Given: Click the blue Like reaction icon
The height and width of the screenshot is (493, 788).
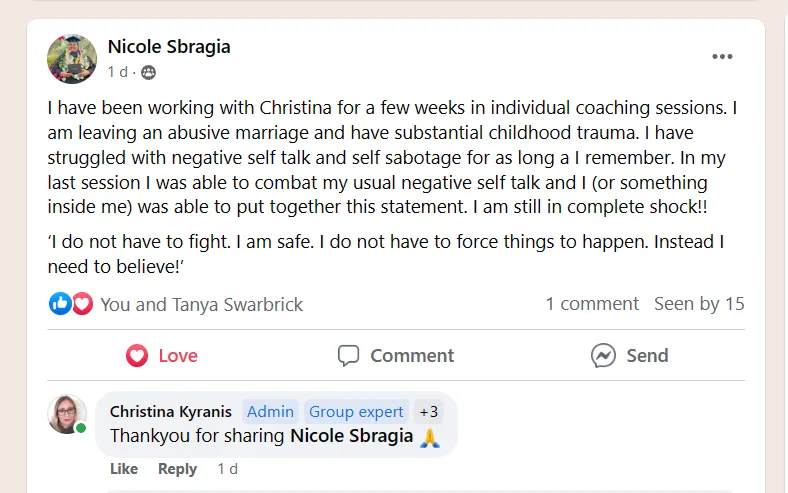Looking at the screenshot, I should [x=60, y=303].
